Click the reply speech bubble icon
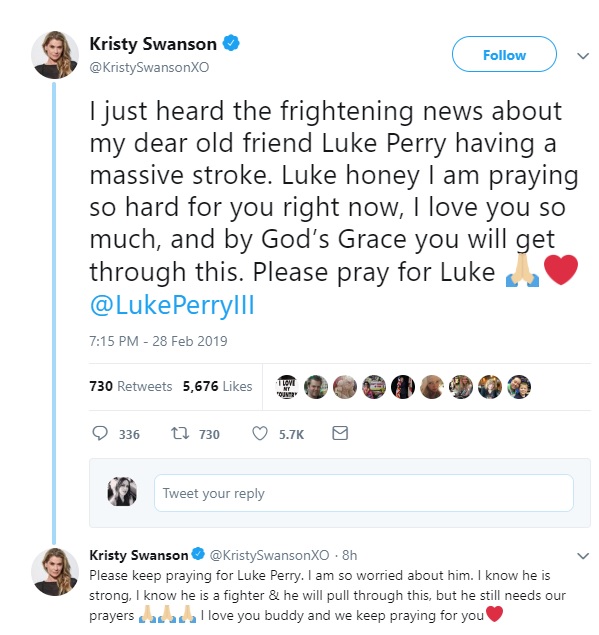The width and height of the screenshot is (599, 635). 100,433
